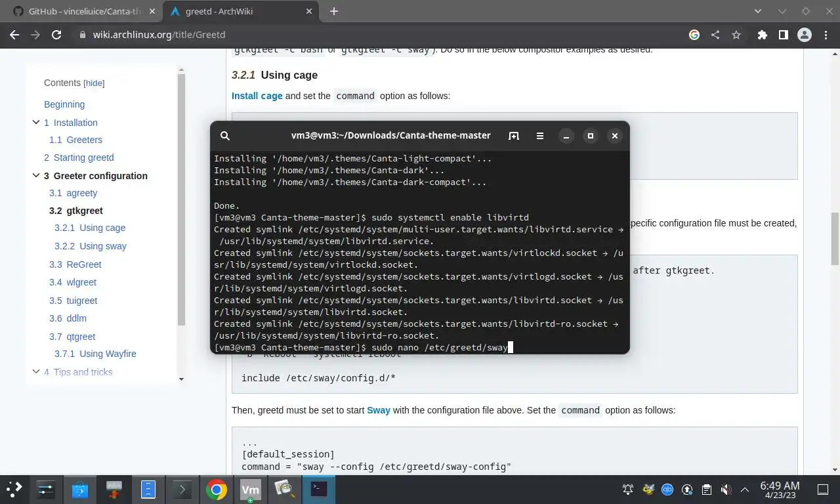Launch Discover software store from taskbar
Viewport: 840px width, 504px height.
80,489
